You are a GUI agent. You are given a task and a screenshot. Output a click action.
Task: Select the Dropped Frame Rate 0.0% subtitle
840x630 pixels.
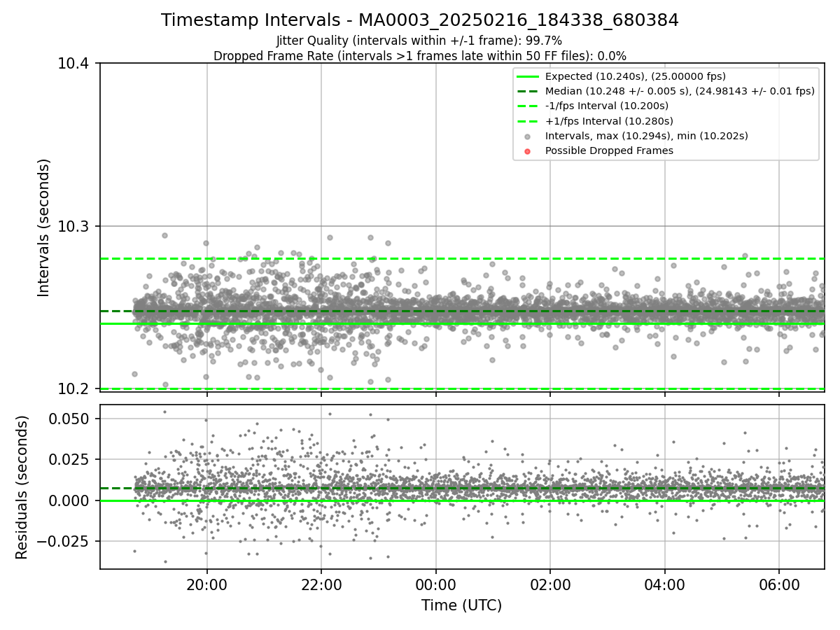419,55
